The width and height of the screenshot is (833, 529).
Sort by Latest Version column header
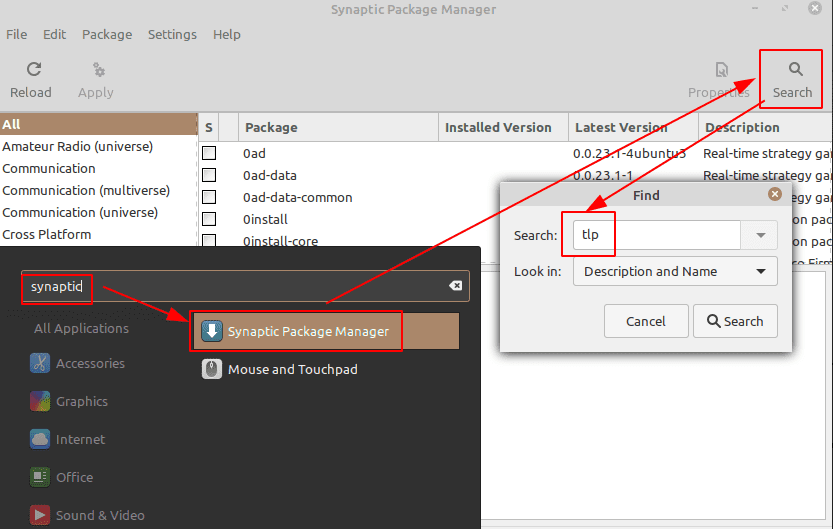pyautogui.click(x=633, y=127)
